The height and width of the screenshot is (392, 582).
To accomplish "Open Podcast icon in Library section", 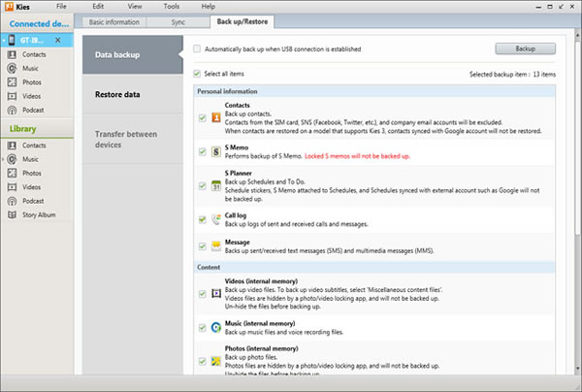I will 14,200.
